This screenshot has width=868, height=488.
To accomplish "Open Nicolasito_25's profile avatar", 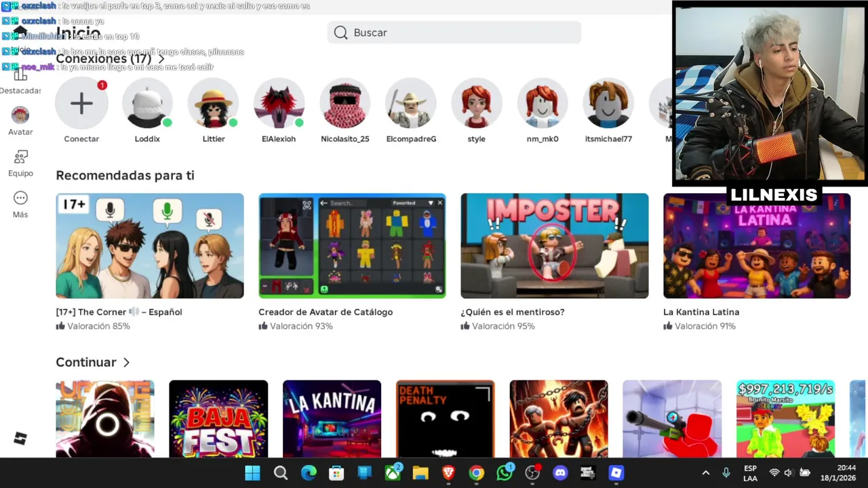I will tap(345, 104).
